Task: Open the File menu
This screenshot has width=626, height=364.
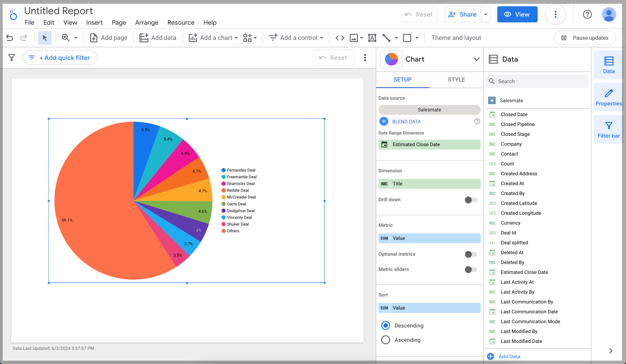Action: [x=29, y=23]
